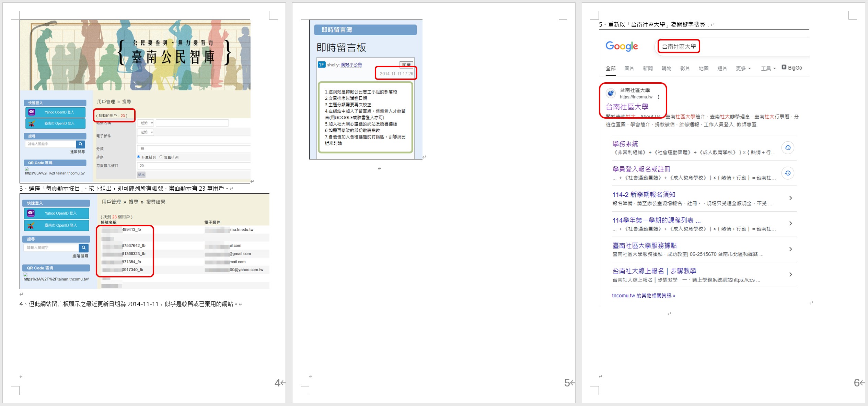Expand the 臺南社區大學服務據點 chevron
The image size is (868, 406).
click(x=790, y=249)
